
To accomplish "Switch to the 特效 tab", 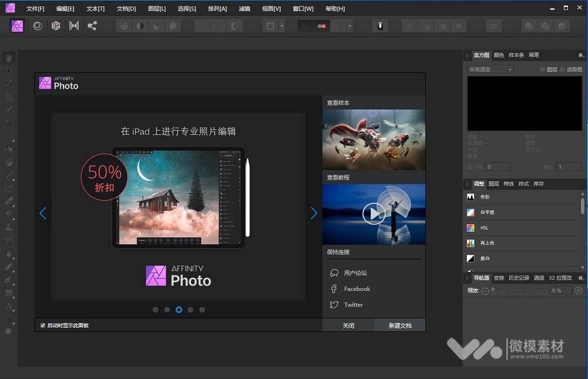I will [x=509, y=184].
